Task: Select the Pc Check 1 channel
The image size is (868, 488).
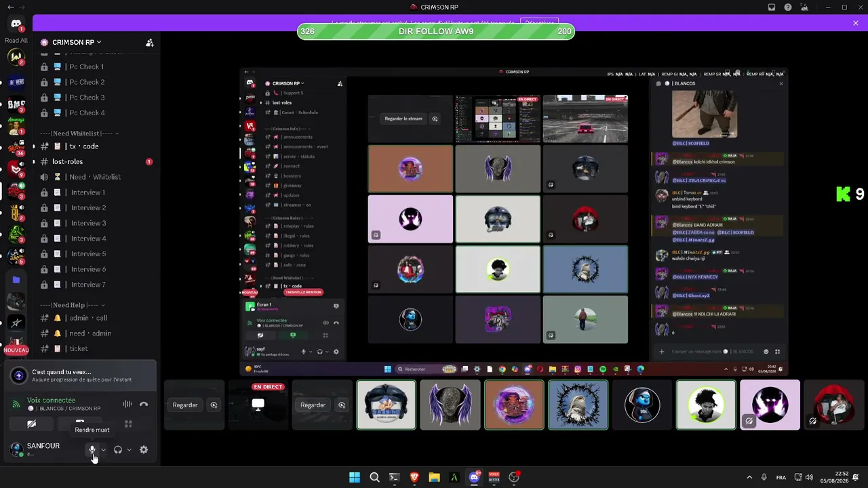Action: [x=96, y=66]
